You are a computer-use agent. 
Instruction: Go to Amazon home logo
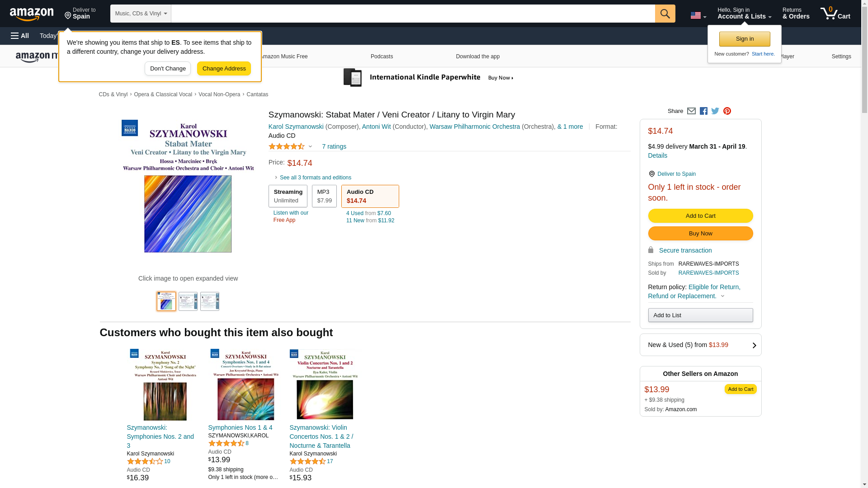tap(32, 14)
